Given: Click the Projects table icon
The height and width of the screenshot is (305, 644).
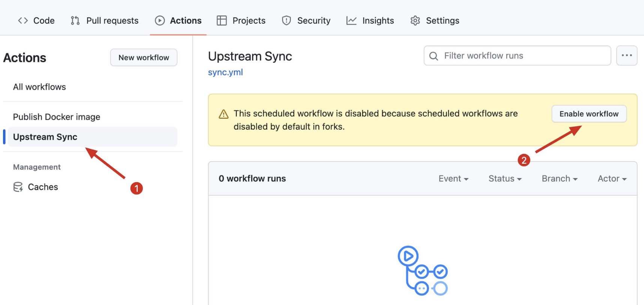Looking at the screenshot, I should [x=222, y=21].
